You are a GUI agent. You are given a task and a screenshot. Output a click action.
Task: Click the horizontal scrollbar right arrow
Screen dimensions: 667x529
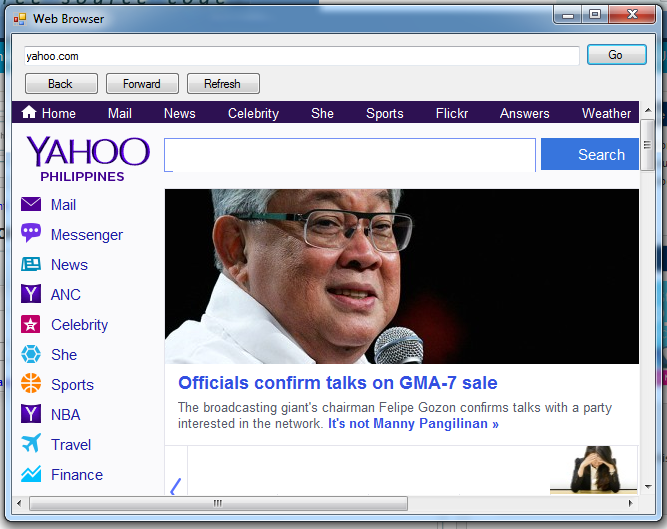click(630, 503)
